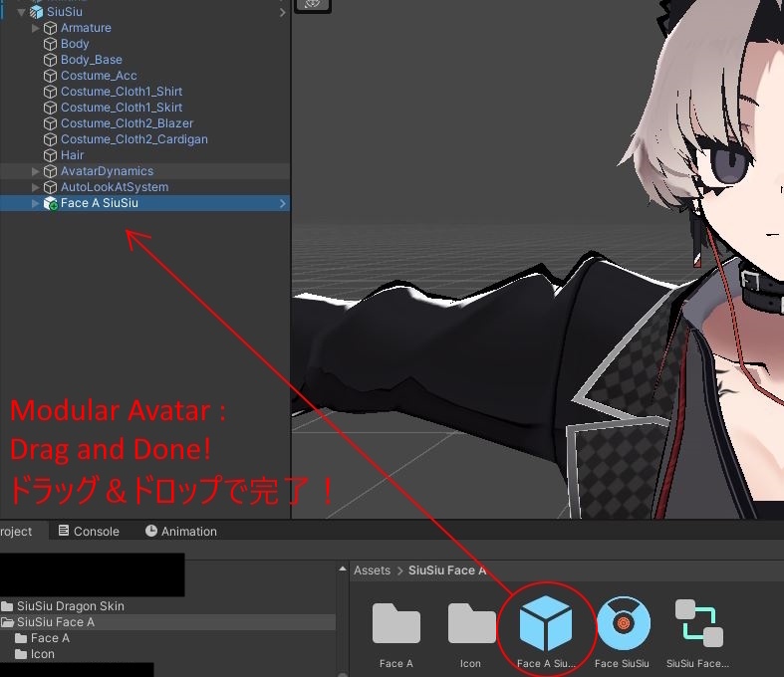Select Costume_Cloth2_Cardigan in the hierarchy
This screenshot has height=677, width=784.
coord(134,139)
